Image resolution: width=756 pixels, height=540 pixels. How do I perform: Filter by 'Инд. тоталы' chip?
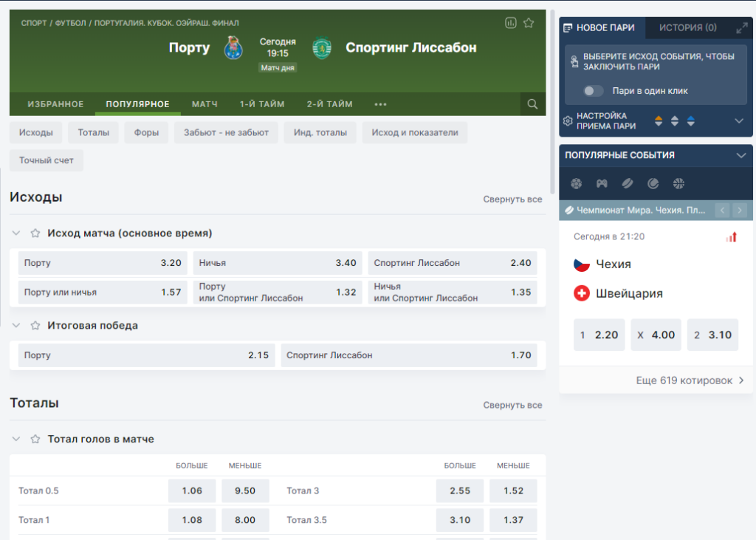tap(320, 133)
